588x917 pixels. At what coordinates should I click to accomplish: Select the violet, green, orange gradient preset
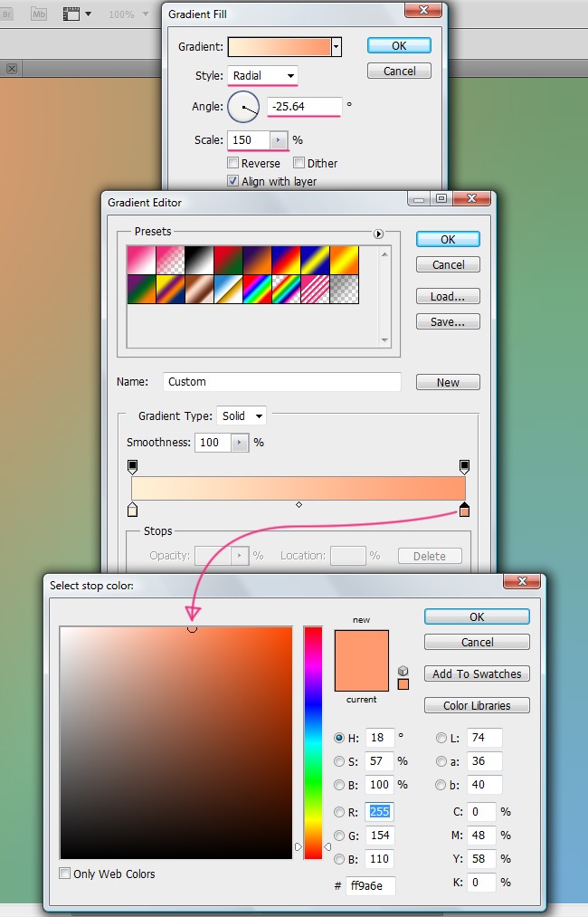(x=141, y=289)
